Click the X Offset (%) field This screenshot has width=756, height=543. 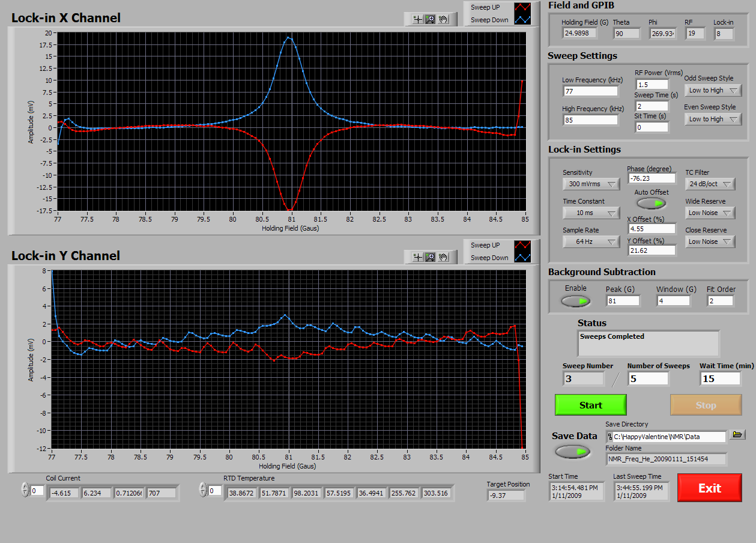point(652,229)
